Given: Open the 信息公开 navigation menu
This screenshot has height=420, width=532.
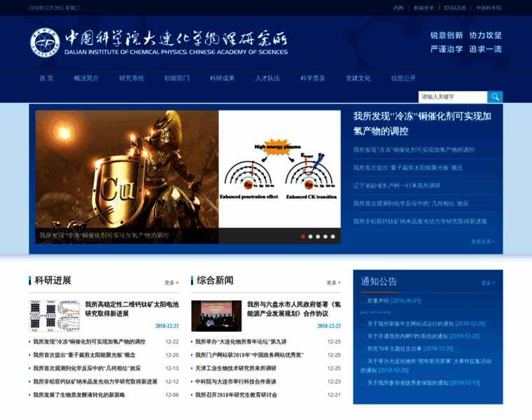Looking at the screenshot, I should 403,78.
